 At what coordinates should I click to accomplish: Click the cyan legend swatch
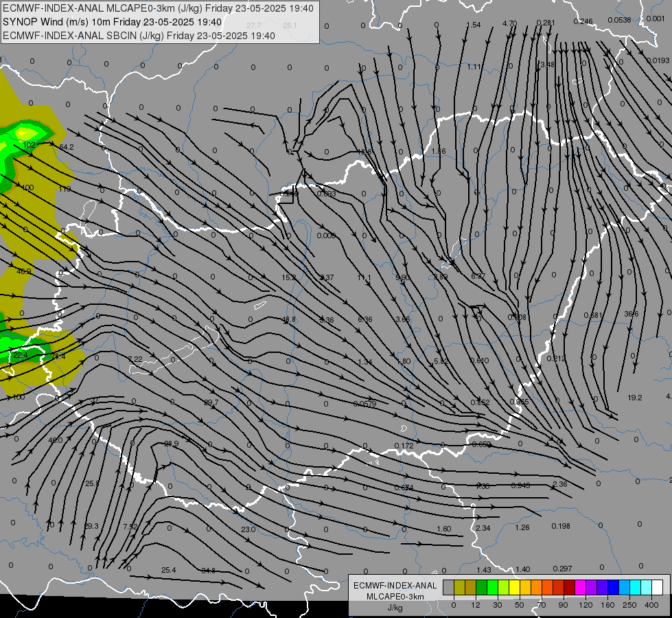click(636, 587)
